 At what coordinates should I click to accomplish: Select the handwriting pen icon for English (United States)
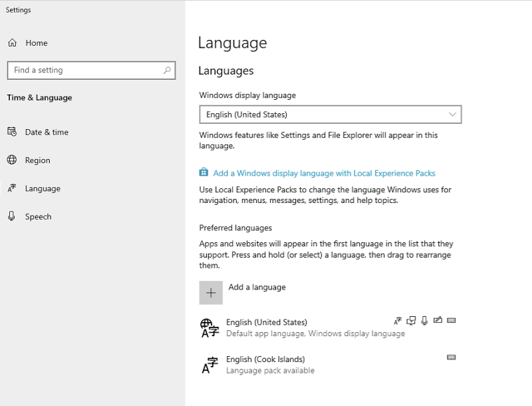click(438, 320)
